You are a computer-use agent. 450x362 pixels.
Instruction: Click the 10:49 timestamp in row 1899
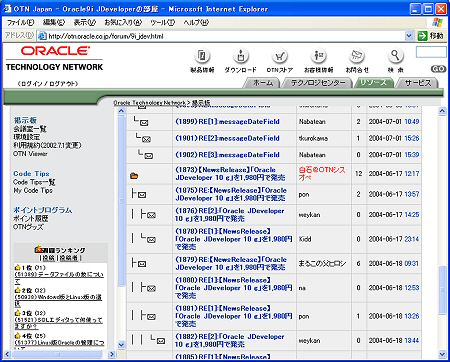click(412, 122)
